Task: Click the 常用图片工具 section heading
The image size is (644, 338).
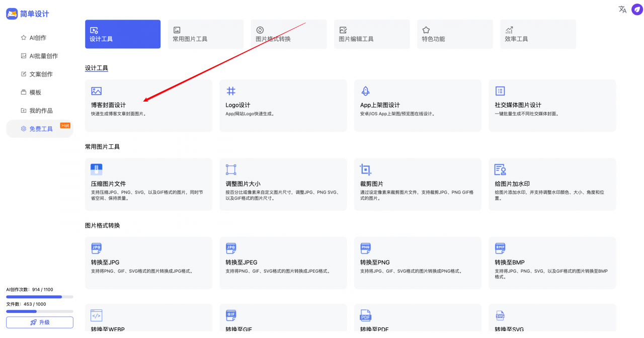Action: point(102,147)
